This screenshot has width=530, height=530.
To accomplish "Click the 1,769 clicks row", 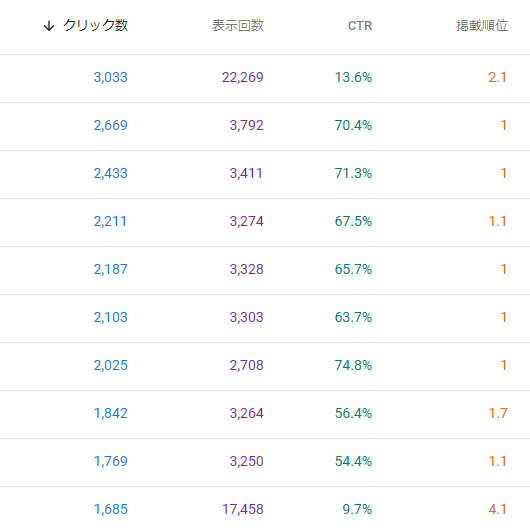I will pyautogui.click(x=265, y=462).
